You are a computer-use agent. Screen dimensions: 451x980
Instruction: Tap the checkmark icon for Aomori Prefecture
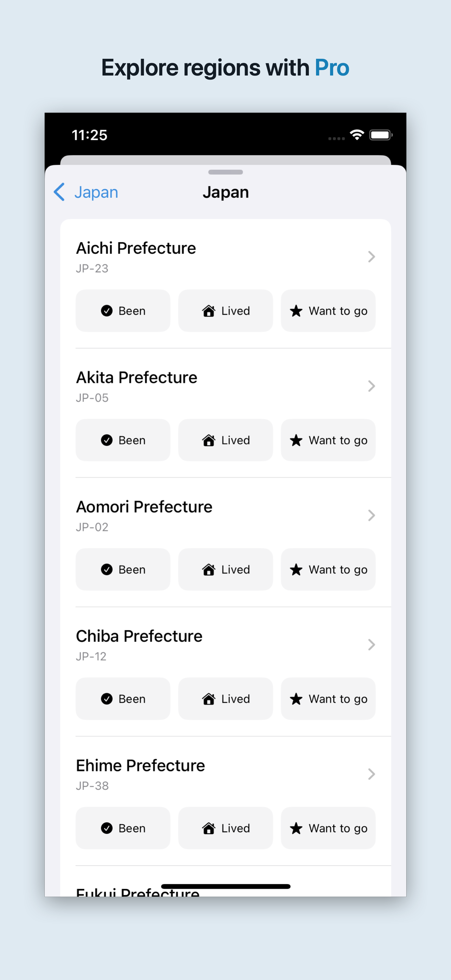coord(107,570)
